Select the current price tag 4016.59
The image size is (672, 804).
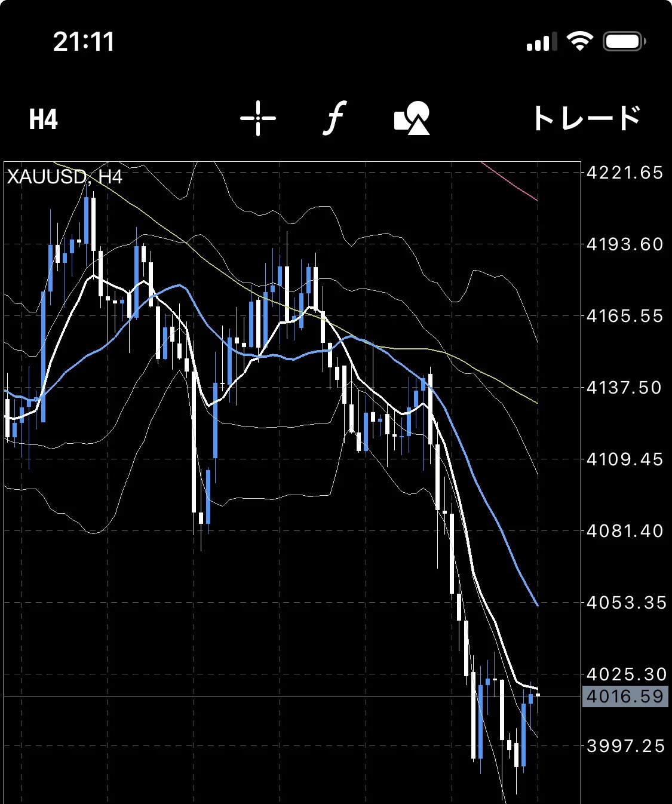click(x=625, y=696)
